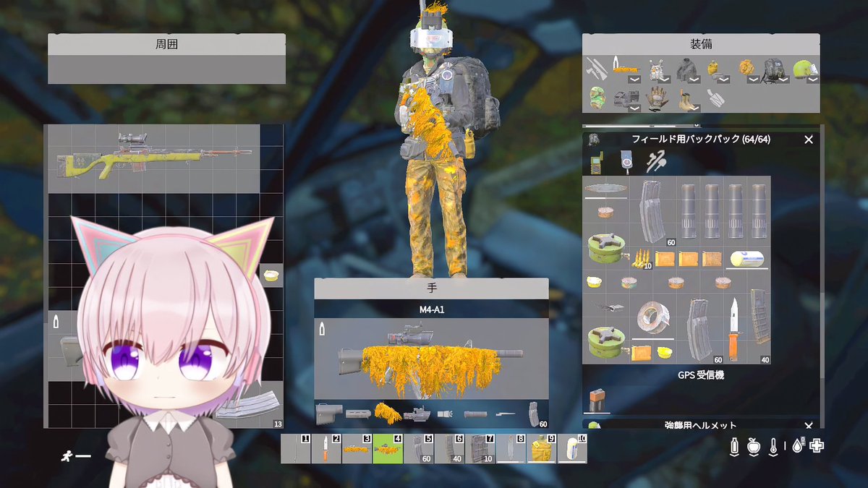
Task: Click the 装備 equipment panel header
Action: click(x=701, y=44)
